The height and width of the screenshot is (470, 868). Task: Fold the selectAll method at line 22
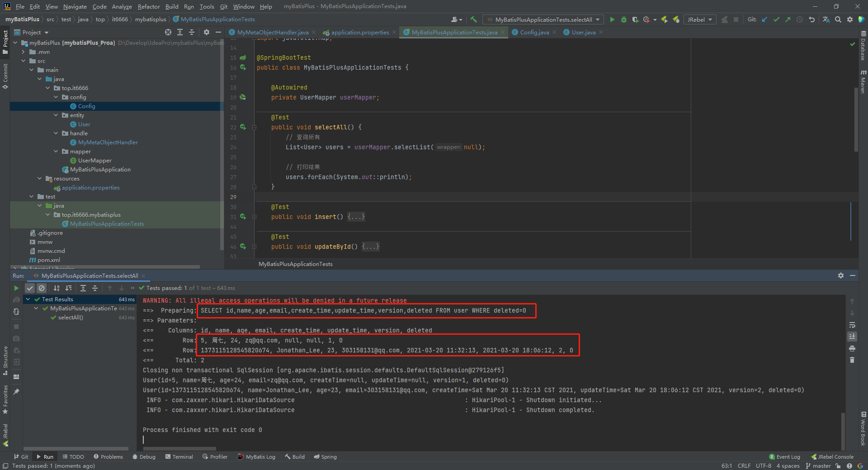click(x=254, y=127)
